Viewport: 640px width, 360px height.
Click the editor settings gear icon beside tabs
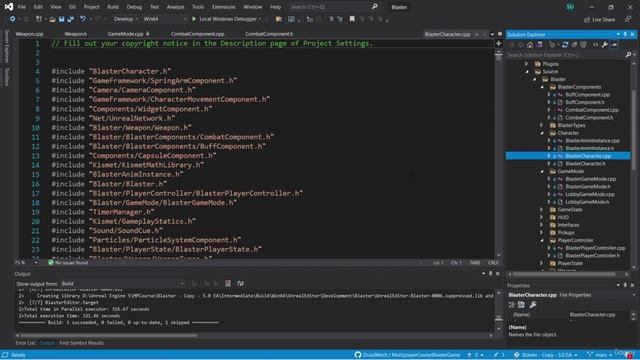500,34
